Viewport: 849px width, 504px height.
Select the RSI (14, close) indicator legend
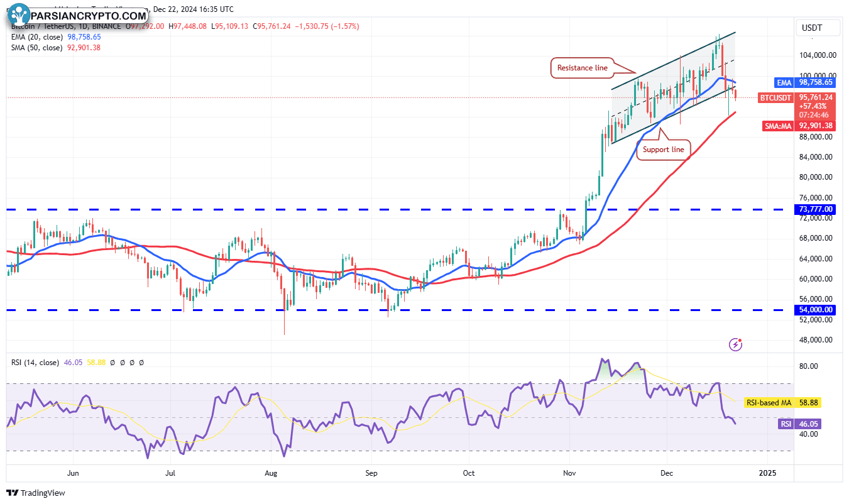pyautogui.click(x=35, y=363)
